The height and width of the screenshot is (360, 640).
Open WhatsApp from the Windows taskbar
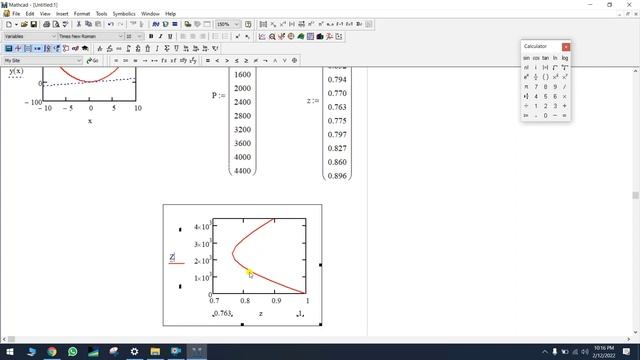(73, 351)
